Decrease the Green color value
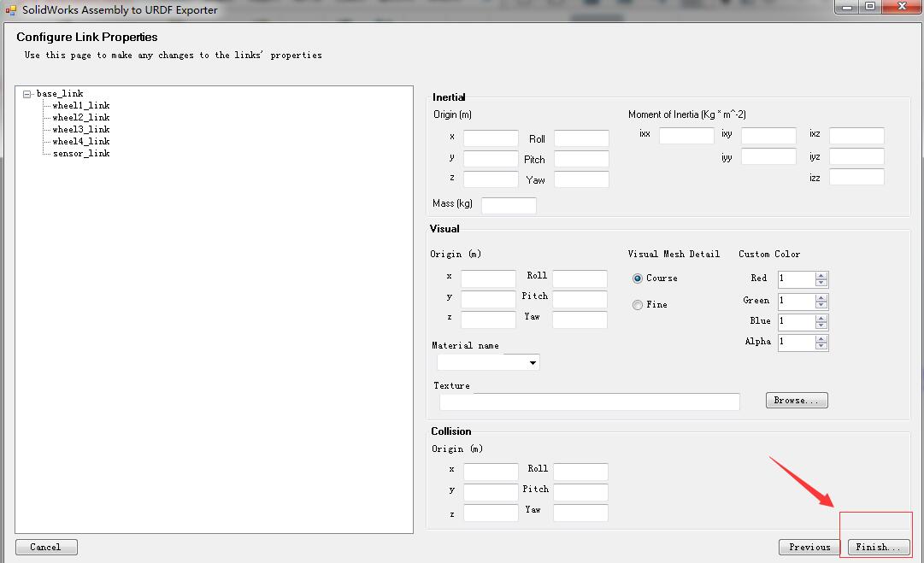Image resolution: width=924 pixels, height=563 pixels. tap(821, 305)
